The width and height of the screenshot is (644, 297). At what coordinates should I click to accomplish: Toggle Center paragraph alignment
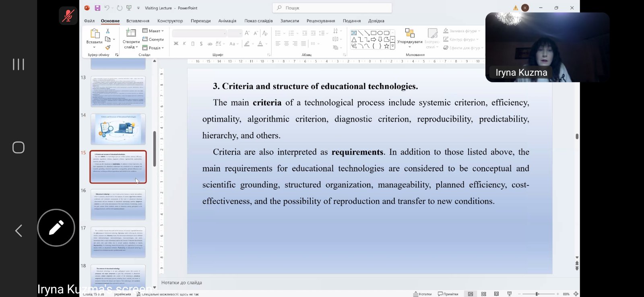287,43
